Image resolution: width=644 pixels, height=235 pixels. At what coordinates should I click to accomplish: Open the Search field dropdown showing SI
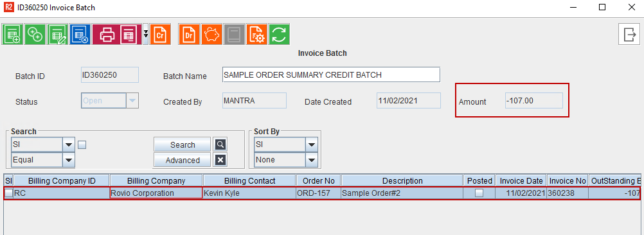(x=42, y=144)
